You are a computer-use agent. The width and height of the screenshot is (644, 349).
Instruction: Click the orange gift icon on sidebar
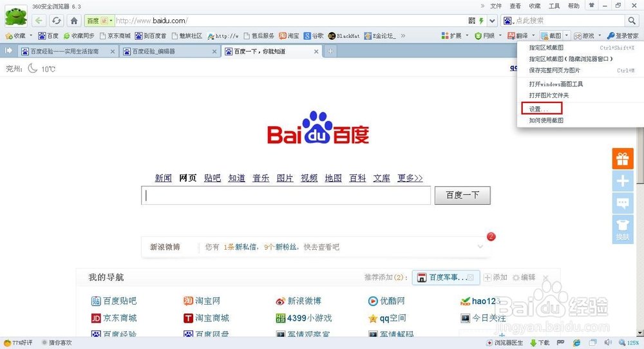(x=623, y=158)
